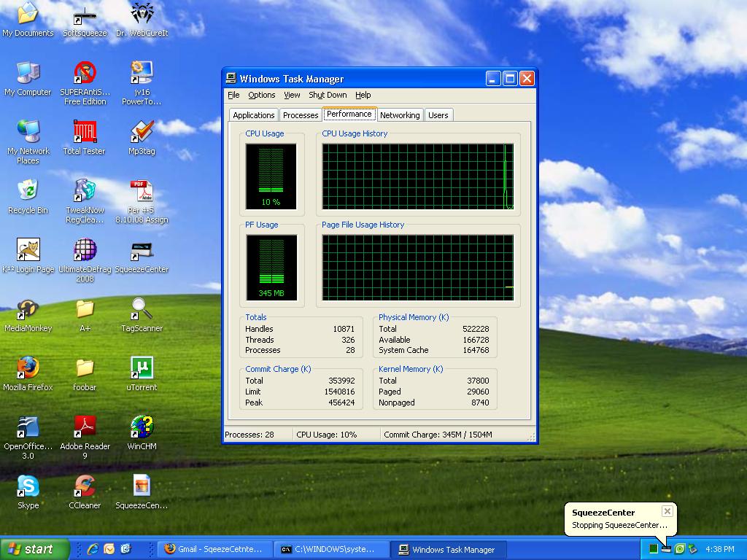Viewport: 747px width, 560px height.
Task: Switch to the Networking tab
Action: 400,115
